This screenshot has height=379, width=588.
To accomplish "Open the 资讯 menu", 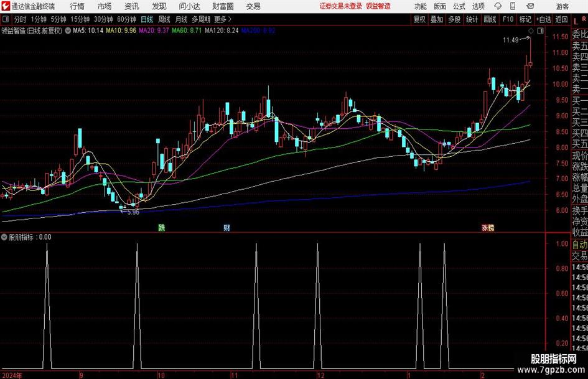I will pos(131,6).
